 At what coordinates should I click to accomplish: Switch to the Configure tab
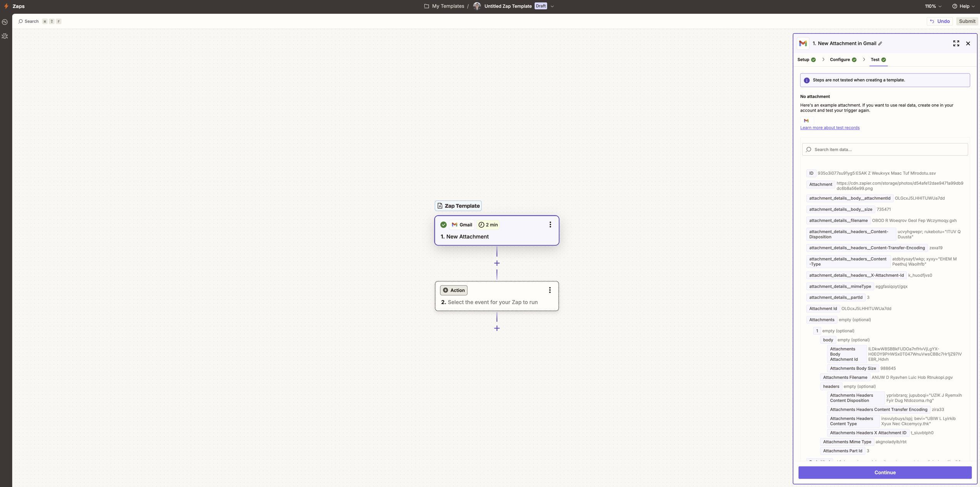(x=843, y=60)
